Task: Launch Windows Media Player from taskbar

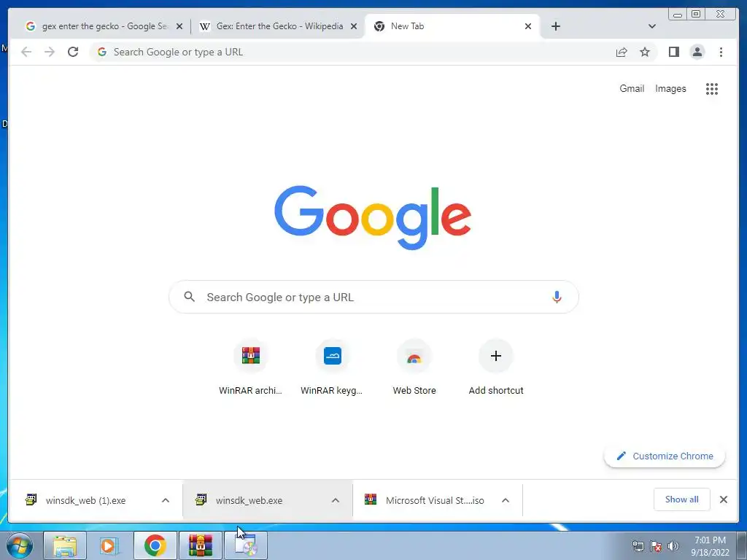Action: [x=109, y=545]
